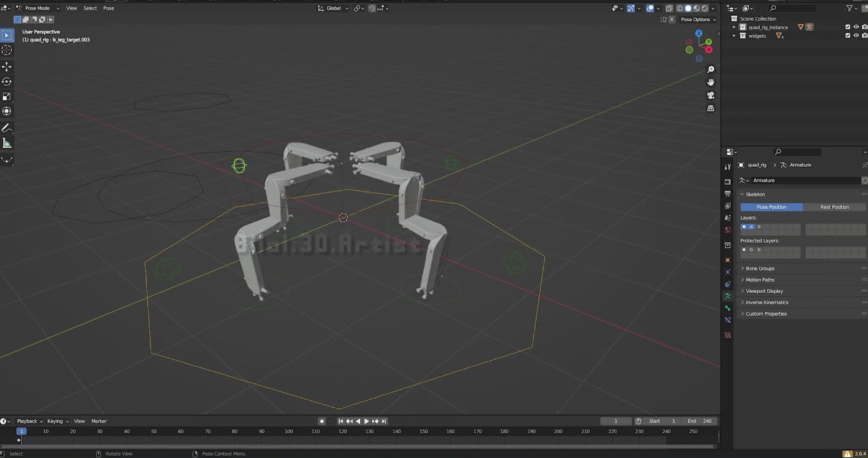Activate the Measure tool

coord(7,143)
